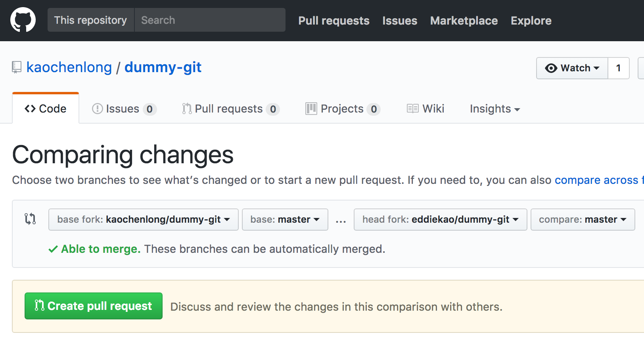
Task: Open the compare: master branch dropdown
Action: [583, 220]
